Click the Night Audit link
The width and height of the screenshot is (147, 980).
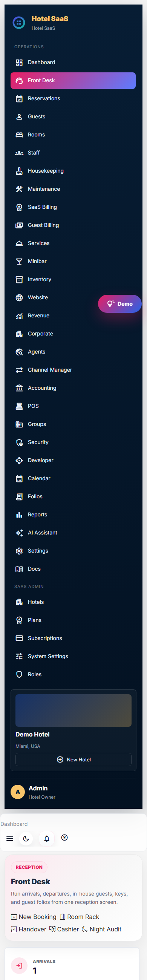pos(102,929)
